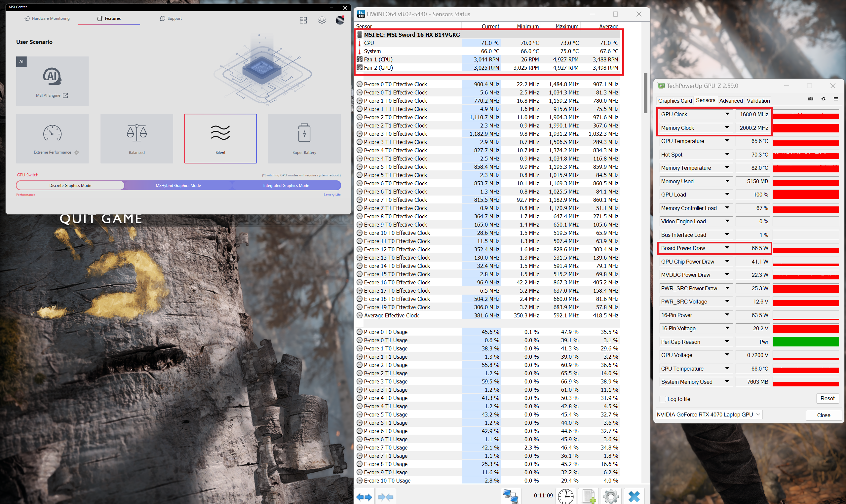Switch to Hardware Monitoring tab

(x=47, y=18)
